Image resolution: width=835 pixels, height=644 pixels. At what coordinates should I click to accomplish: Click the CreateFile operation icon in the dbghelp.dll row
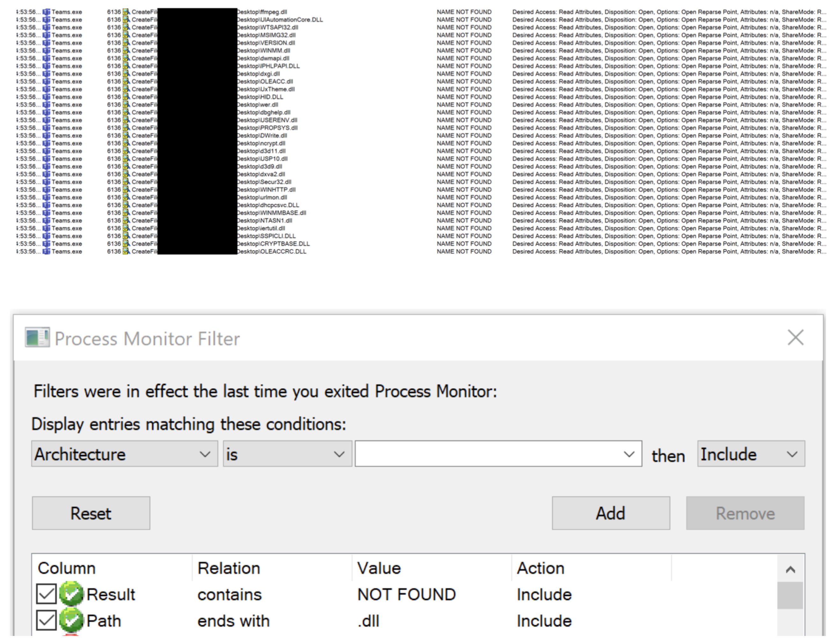[126, 112]
